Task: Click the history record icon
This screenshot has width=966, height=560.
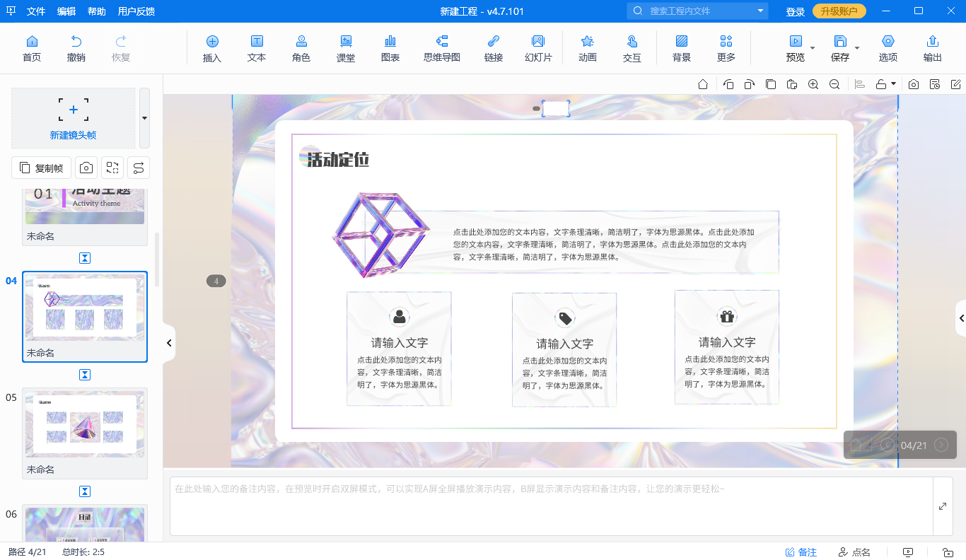Action: [935, 84]
